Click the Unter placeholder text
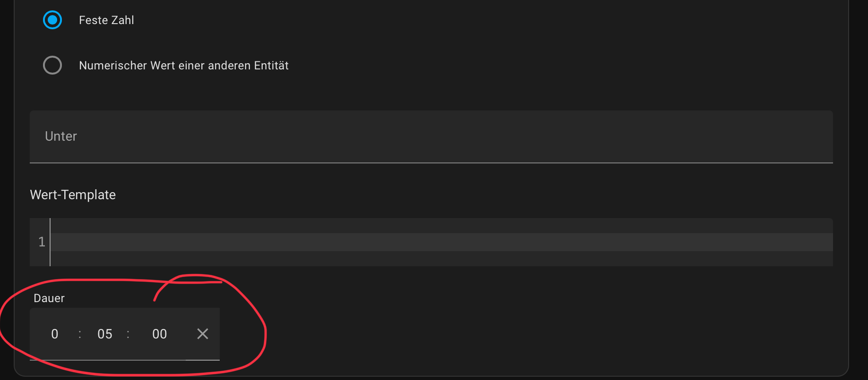 61,136
